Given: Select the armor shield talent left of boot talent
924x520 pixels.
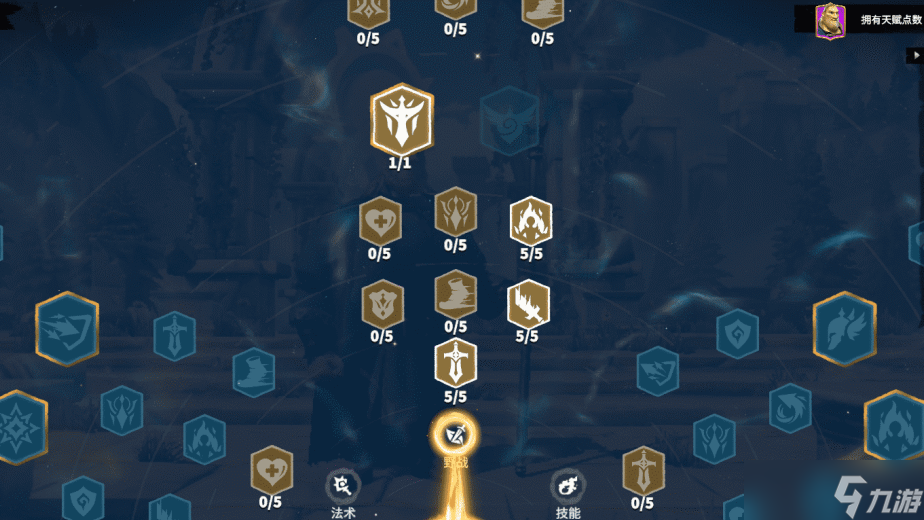Looking at the screenshot, I should click(x=383, y=304).
